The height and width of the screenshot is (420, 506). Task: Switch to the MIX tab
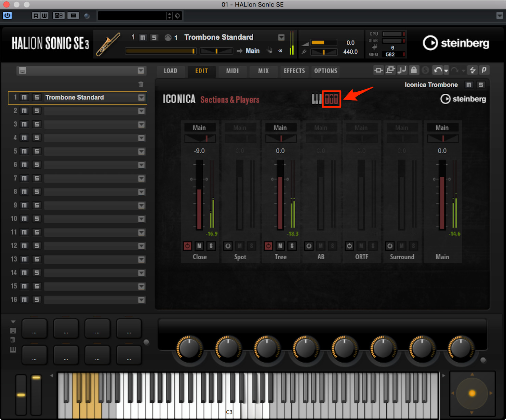(x=263, y=71)
